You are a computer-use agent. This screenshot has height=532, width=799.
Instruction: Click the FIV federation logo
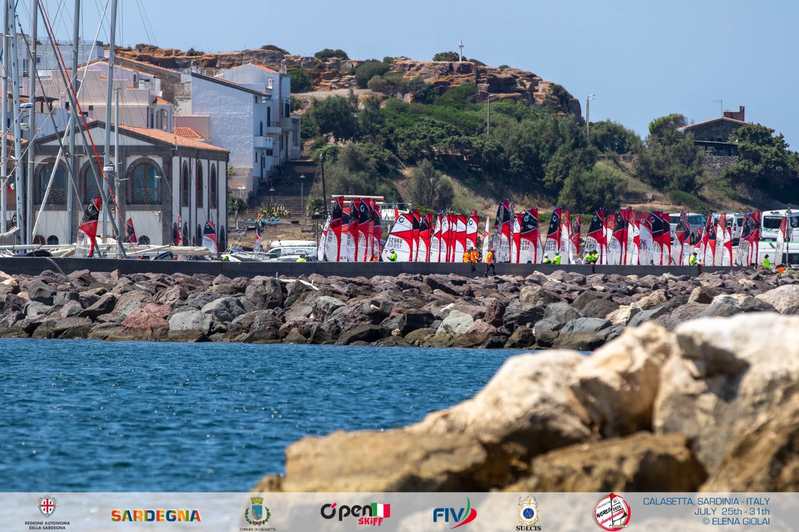[454, 513]
